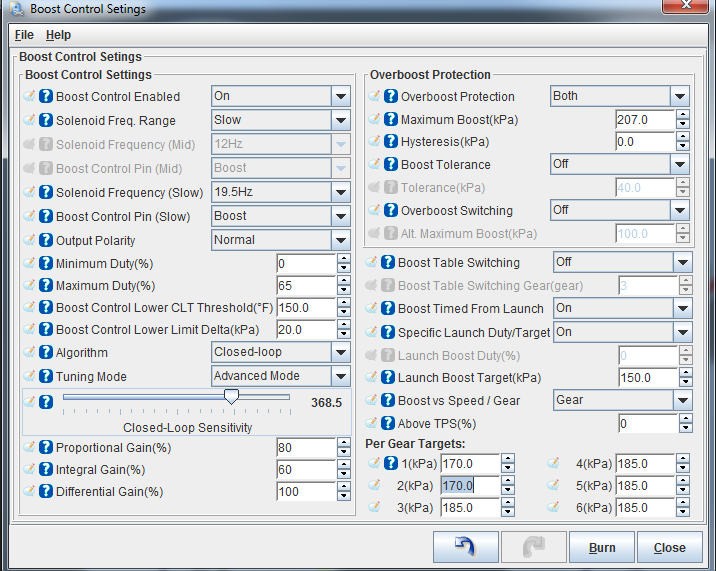Click help icon for Differential Gain(%)
The width and height of the screenshot is (716, 571).
point(46,491)
